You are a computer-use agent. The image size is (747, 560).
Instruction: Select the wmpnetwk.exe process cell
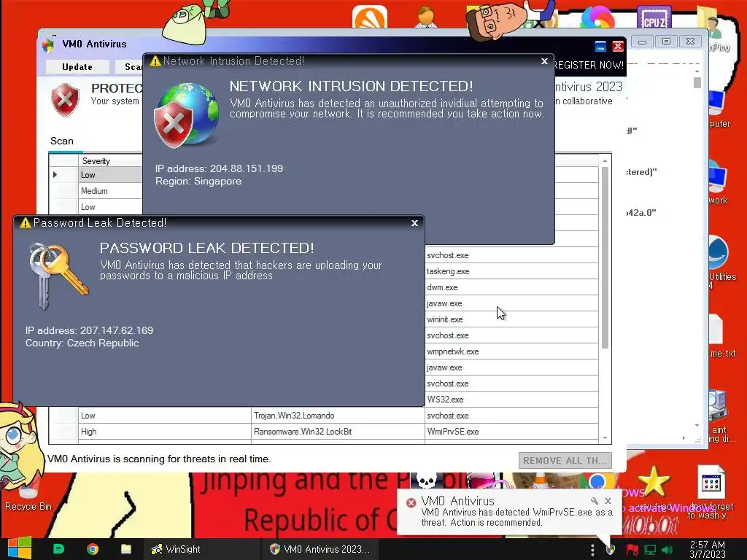pyautogui.click(x=511, y=351)
